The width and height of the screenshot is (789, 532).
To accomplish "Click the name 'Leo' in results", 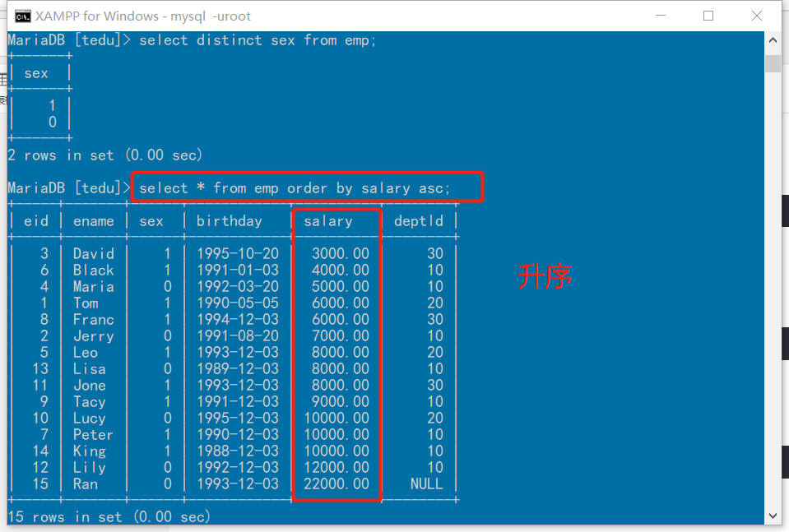I will (x=86, y=353).
